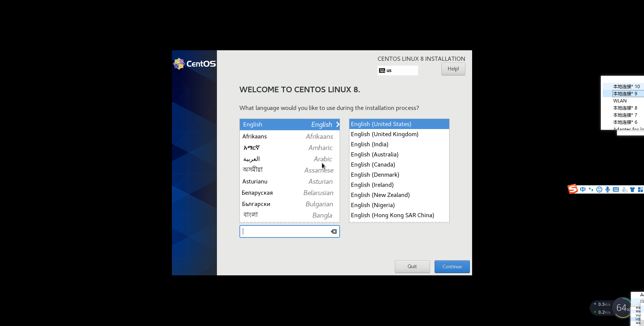Select English (Hong Kong SAR China) locale
The image size is (644, 326).
pyautogui.click(x=399, y=215)
